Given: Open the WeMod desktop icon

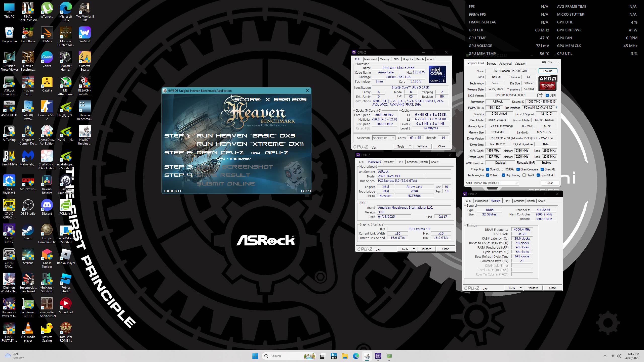Looking at the screenshot, I should [x=85, y=35].
